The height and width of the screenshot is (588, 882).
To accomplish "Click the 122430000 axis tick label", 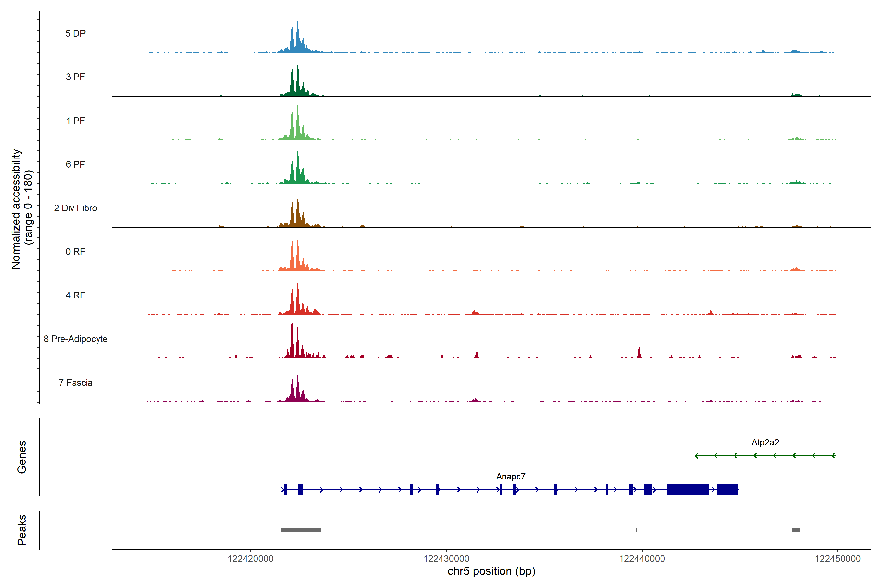I will click(x=446, y=559).
